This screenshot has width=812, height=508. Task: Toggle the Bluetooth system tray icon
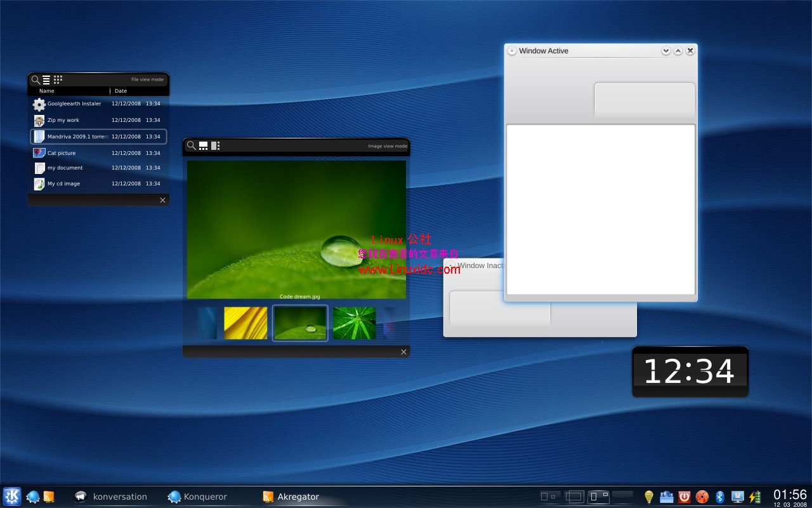(720, 497)
